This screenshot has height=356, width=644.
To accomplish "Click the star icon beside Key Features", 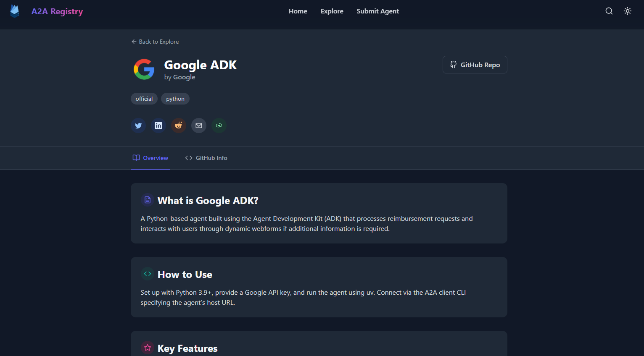I will click(148, 348).
